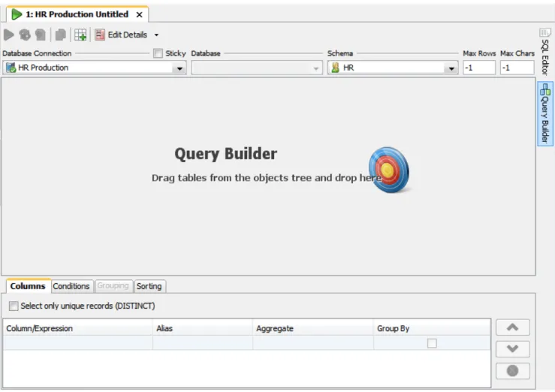This screenshot has height=392, width=555.
Task: Click the Column/Expression column header
Action: [x=78, y=328]
